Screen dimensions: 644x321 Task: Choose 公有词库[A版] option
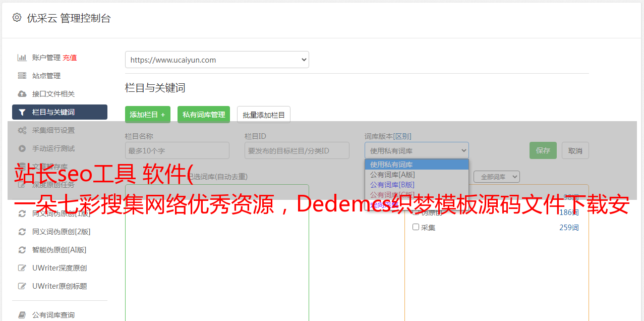pos(417,175)
